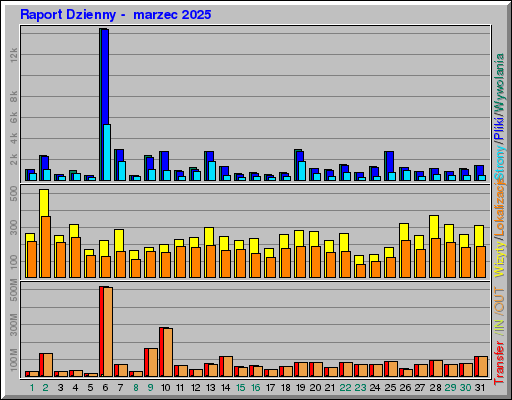Click day label "22" on the axis
The width and height of the screenshot is (512, 400).
pos(345,388)
